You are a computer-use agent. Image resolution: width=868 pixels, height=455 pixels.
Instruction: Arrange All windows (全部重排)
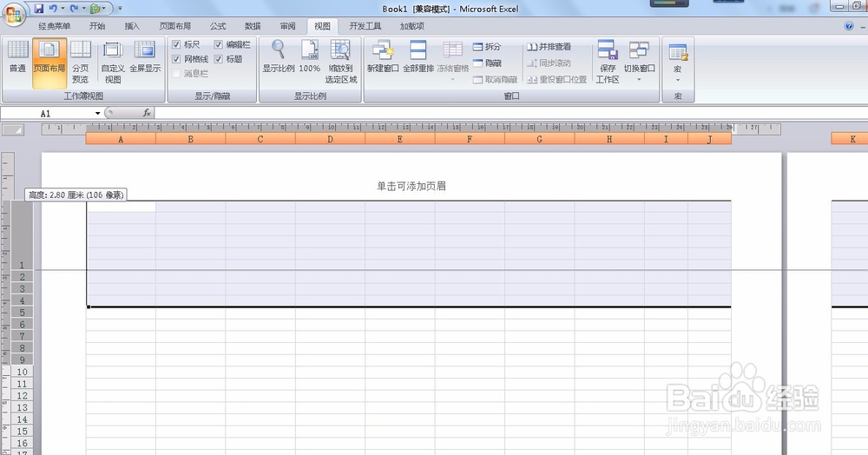coord(418,57)
